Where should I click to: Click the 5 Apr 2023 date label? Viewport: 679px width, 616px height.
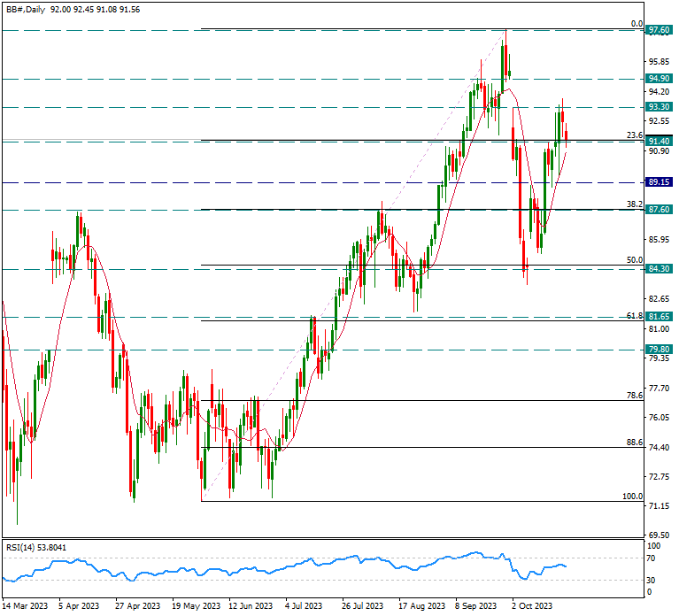pos(79,605)
